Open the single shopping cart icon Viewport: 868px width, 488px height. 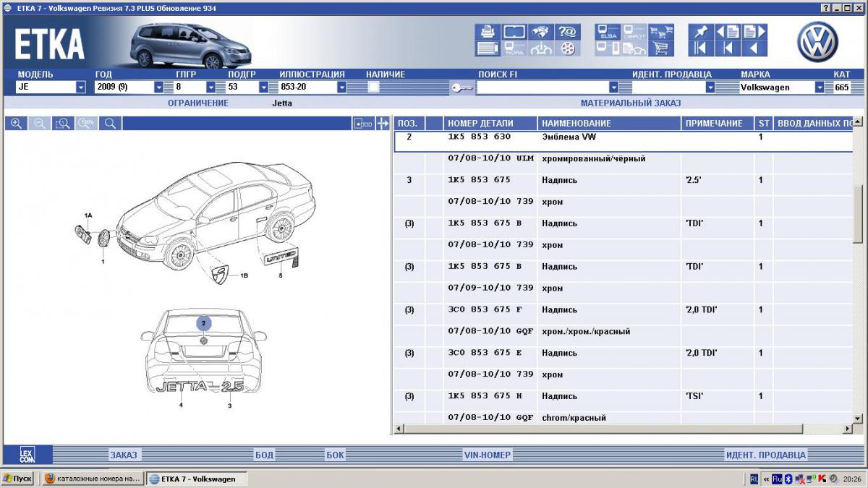660,48
